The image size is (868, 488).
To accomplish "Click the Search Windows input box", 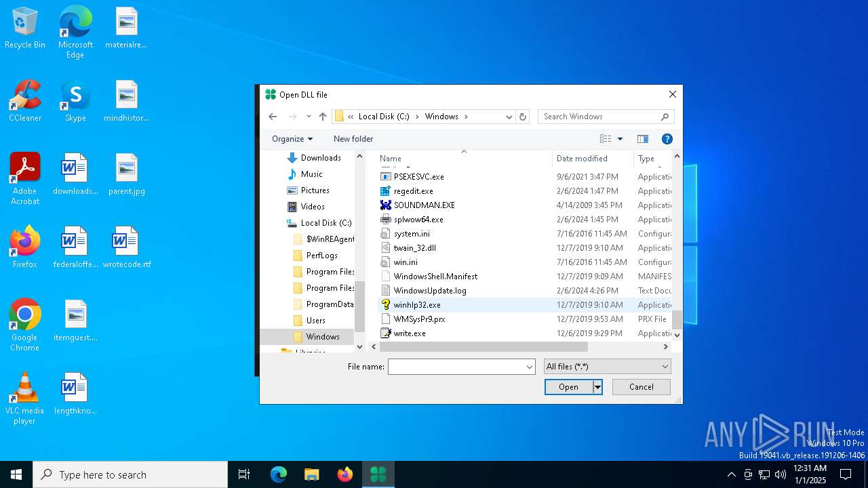I will pyautogui.click(x=599, y=117).
